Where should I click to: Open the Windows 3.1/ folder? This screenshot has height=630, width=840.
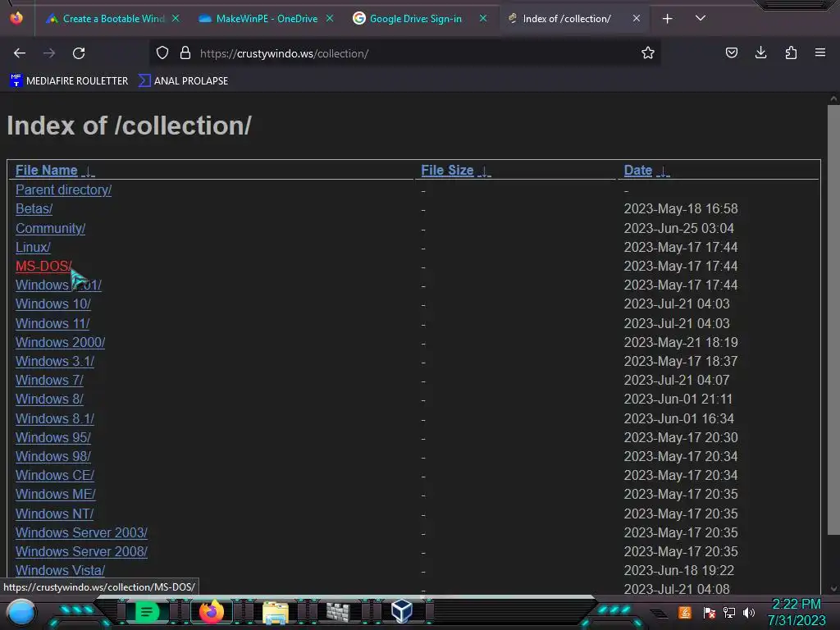coord(55,362)
